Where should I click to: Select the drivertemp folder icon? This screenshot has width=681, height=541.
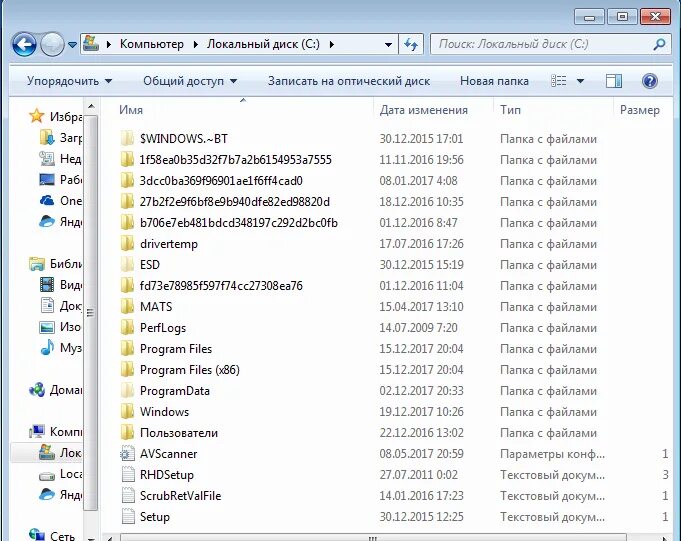[x=127, y=244]
